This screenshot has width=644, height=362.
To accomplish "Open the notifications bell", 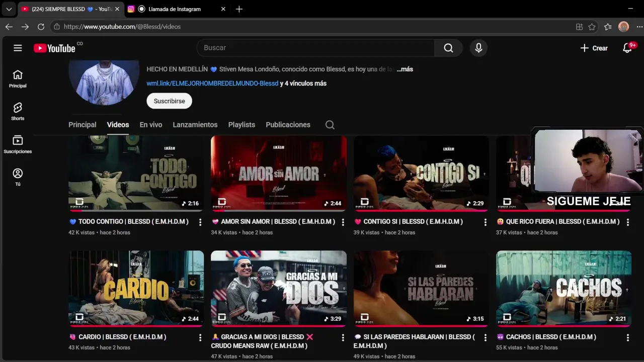I will pos(627,48).
